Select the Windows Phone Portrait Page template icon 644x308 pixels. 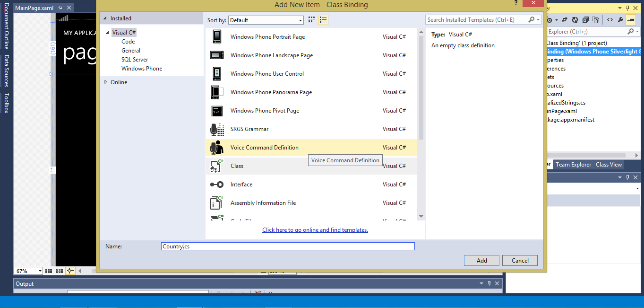[216, 37]
